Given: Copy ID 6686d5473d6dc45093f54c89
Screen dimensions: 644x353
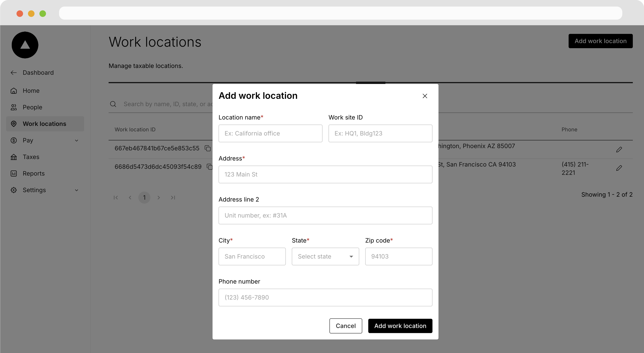Looking at the screenshot, I should tap(209, 167).
